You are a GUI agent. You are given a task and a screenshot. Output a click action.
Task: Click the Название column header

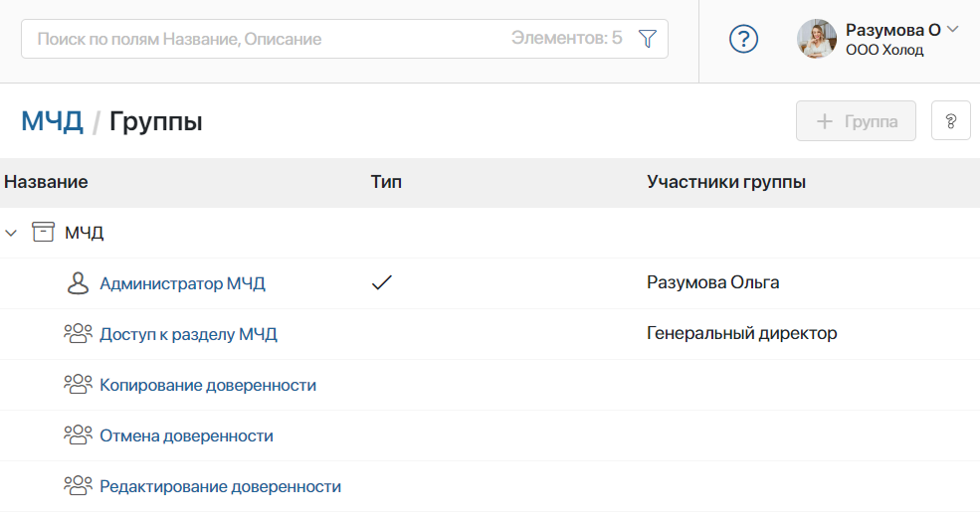(x=46, y=182)
